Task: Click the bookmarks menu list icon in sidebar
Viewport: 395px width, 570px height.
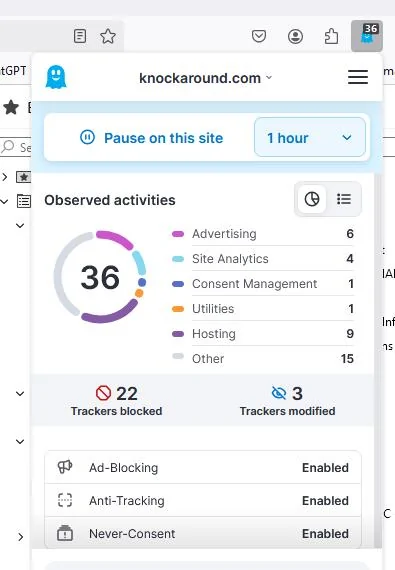Action: coord(24,201)
